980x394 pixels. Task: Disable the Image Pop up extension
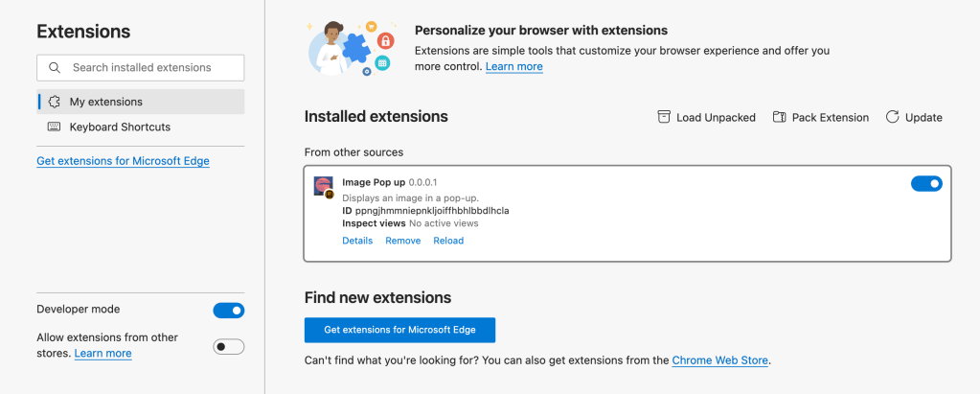point(925,183)
